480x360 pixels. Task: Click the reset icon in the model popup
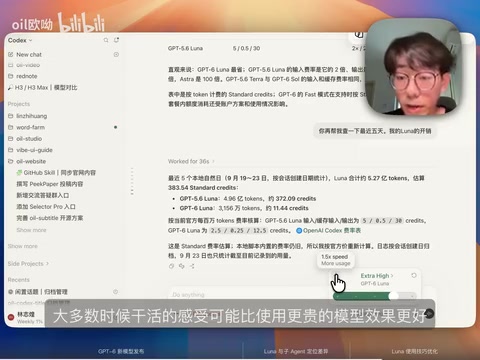(x=414, y=275)
